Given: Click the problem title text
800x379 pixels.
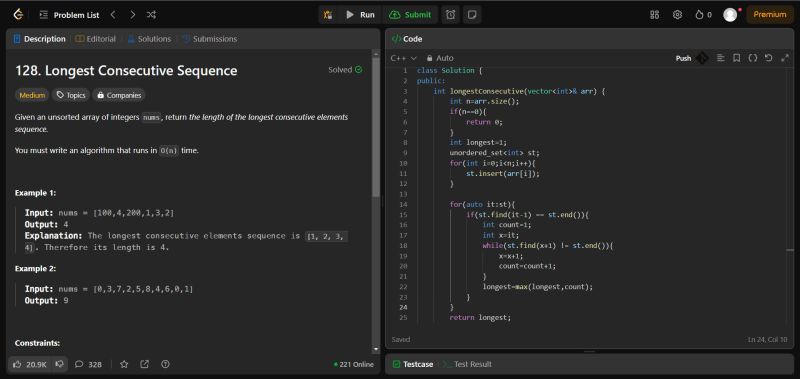Looking at the screenshot, I should pyautogui.click(x=126, y=70).
